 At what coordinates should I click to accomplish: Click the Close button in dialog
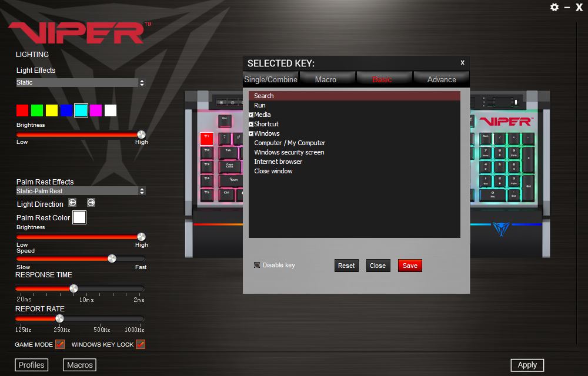[x=377, y=266]
